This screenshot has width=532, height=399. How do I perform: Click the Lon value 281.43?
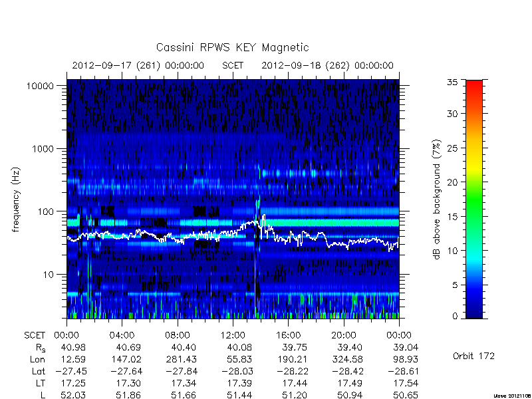coord(181,360)
